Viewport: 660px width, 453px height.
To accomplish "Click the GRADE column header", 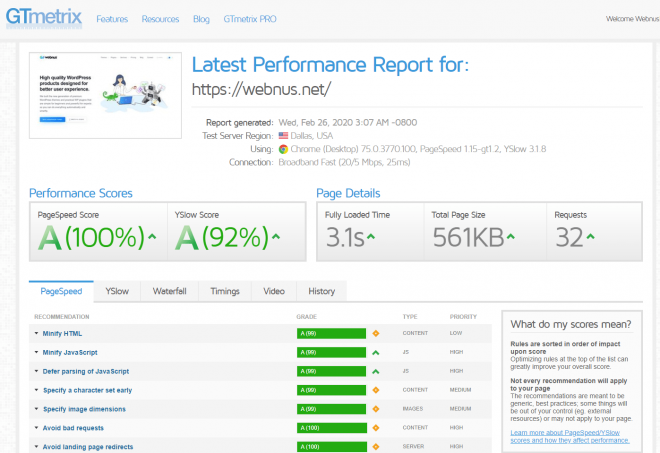I will [306, 317].
